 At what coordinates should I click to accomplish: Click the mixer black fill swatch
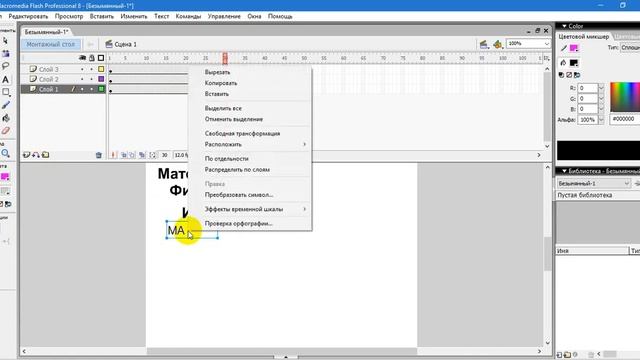click(574, 63)
